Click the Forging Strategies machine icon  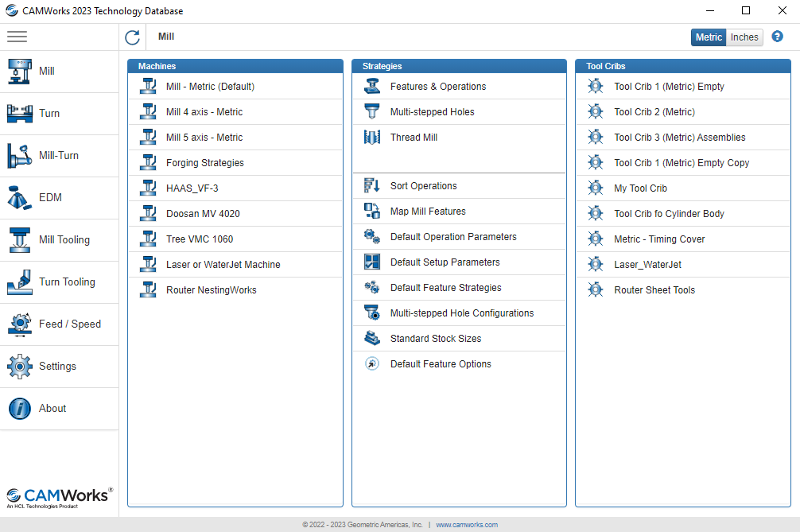click(x=148, y=163)
